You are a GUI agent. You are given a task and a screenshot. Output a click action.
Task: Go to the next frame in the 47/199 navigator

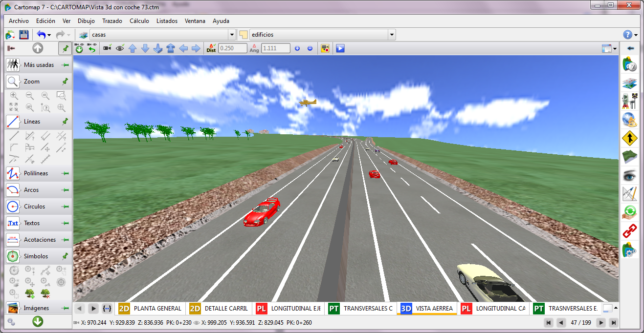(601, 323)
